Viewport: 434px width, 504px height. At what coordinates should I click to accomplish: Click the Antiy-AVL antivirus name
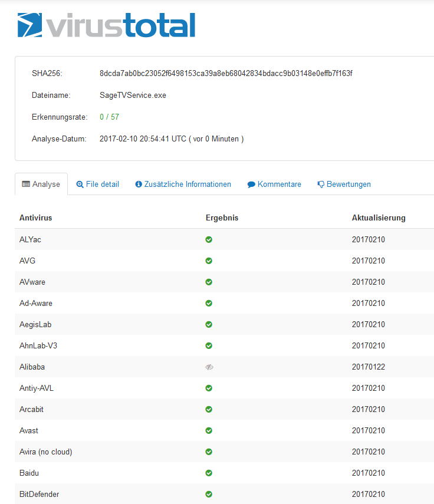(x=37, y=388)
